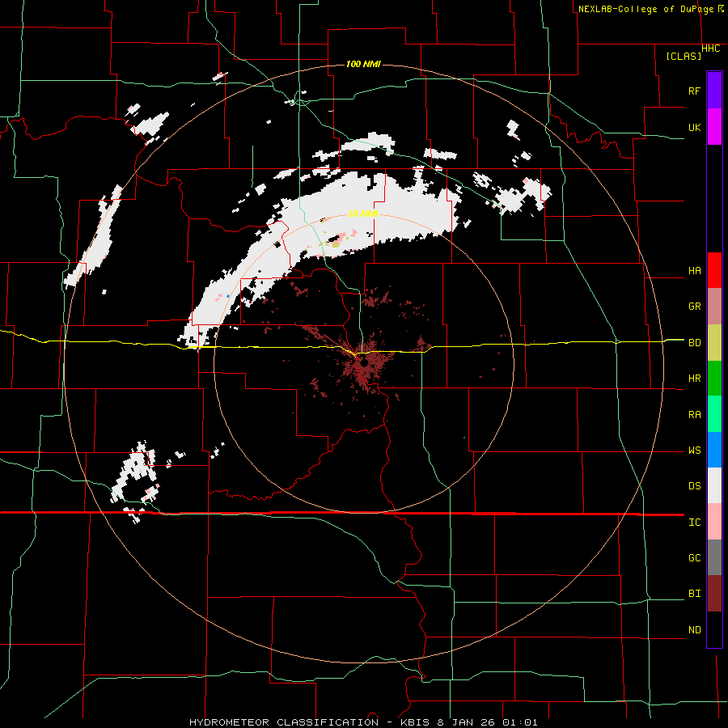
Task: Click the small snow patch in the northwest
Action: [x=151, y=125]
